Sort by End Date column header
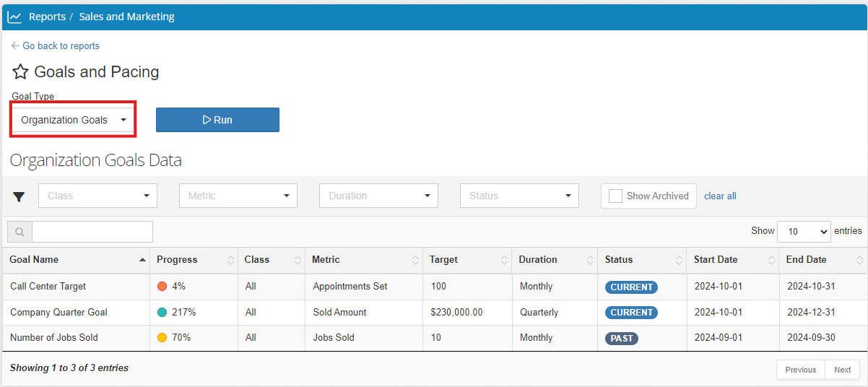 823,260
